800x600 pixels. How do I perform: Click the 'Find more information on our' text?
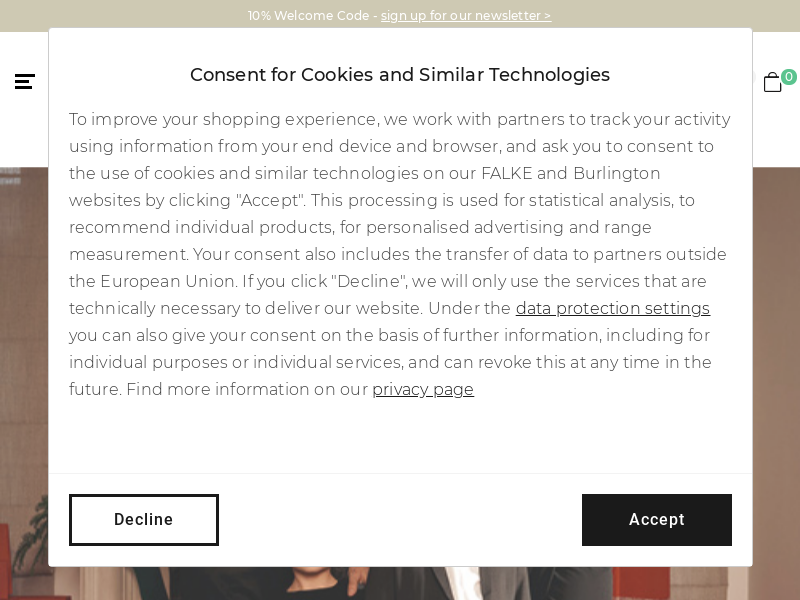(247, 389)
